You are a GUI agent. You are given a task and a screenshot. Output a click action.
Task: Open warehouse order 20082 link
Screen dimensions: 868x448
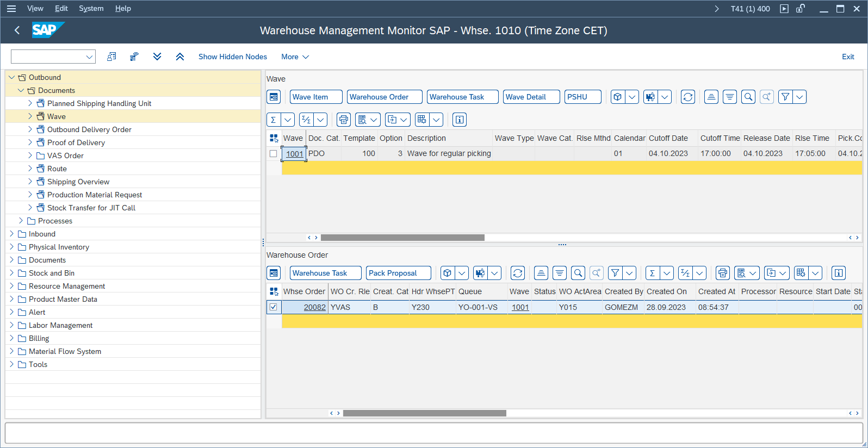(314, 307)
